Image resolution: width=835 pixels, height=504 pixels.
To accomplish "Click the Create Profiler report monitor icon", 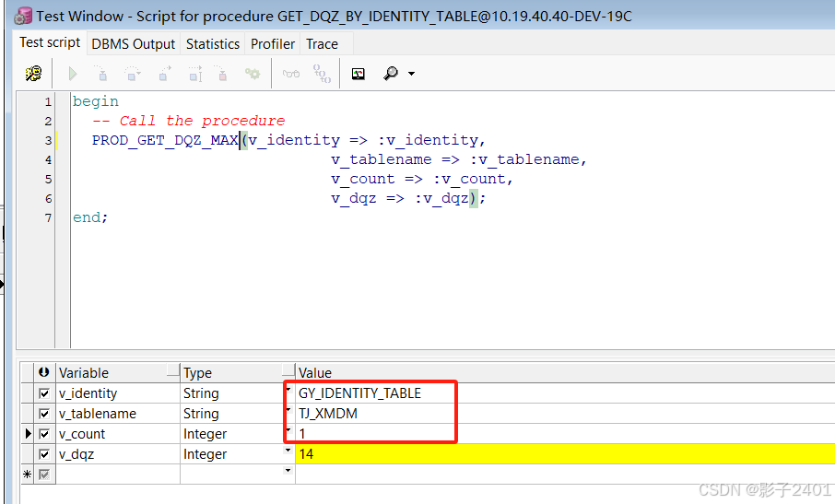I will click(x=359, y=74).
